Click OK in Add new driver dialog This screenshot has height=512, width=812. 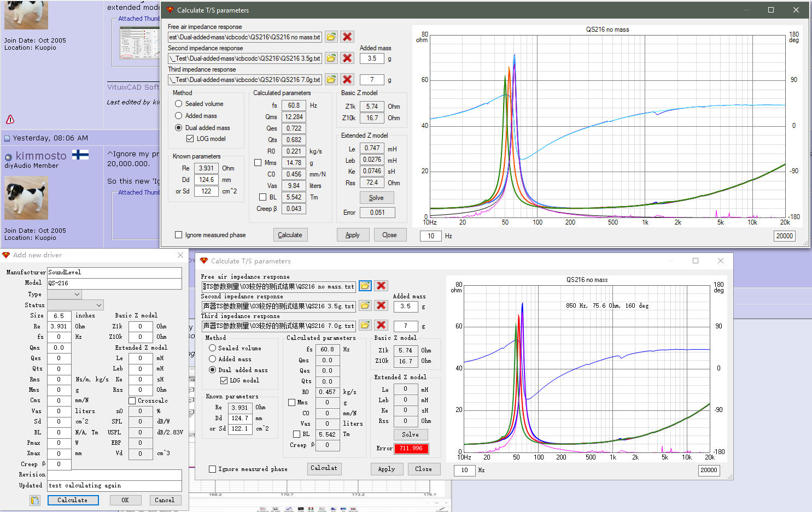coord(125,500)
